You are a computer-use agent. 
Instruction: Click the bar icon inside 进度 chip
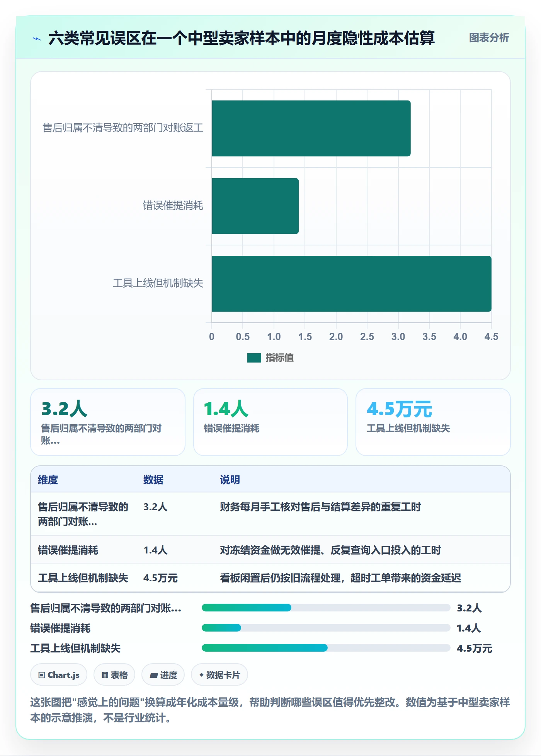[x=154, y=676]
